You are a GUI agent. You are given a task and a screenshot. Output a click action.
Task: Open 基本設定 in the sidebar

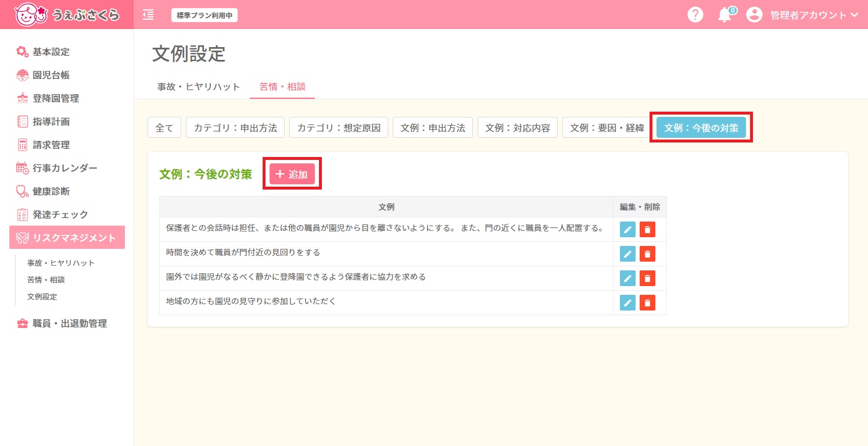coord(51,52)
